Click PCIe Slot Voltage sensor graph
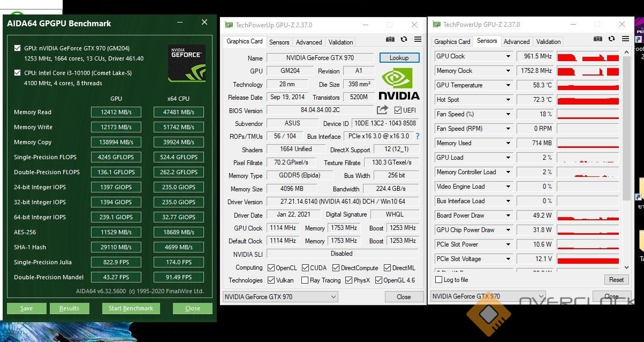Viewport: 644px width, 342px height. (x=588, y=259)
